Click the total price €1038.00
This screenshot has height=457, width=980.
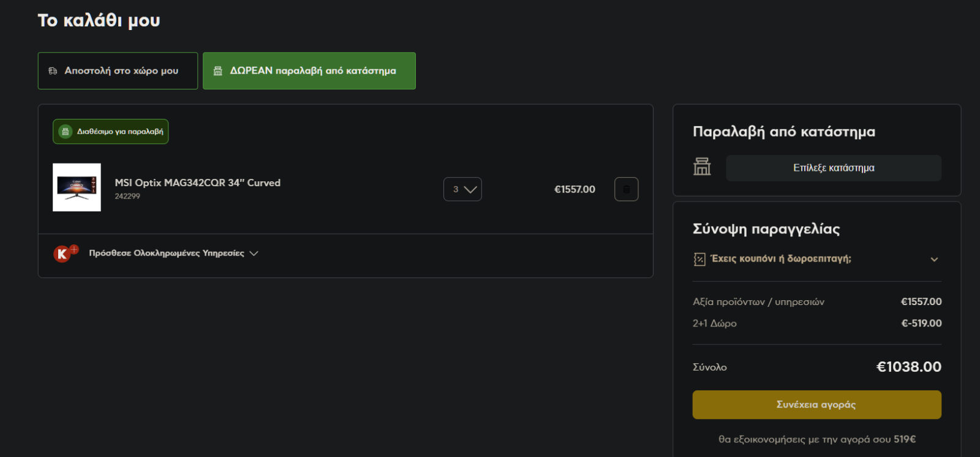909,367
